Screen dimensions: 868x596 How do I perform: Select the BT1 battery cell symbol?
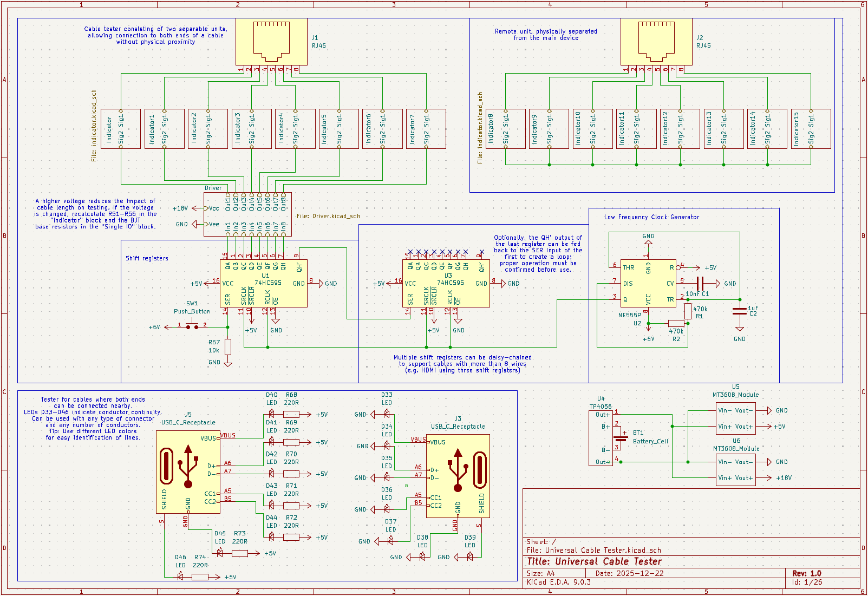pos(621,438)
